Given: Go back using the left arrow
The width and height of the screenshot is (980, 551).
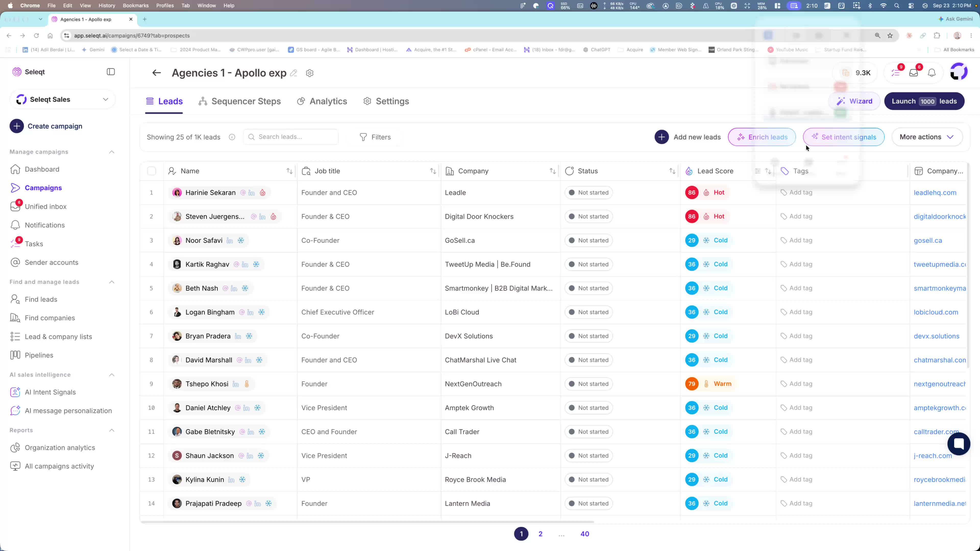Looking at the screenshot, I should pyautogui.click(x=156, y=73).
